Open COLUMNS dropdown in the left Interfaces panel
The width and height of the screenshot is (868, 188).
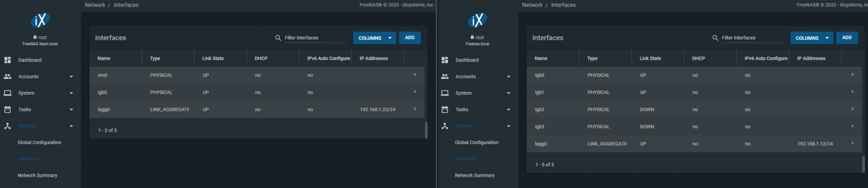coord(374,38)
